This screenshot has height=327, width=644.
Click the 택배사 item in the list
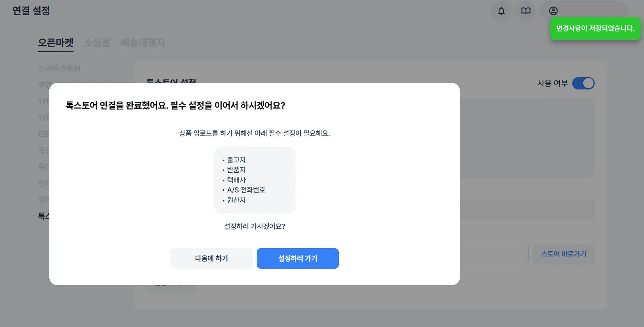[236, 180]
